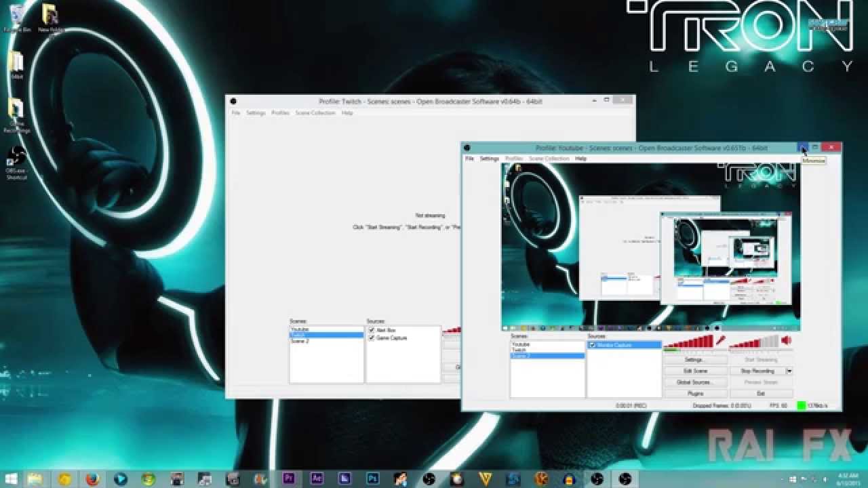The width and height of the screenshot is (868, 488).
Task: Toggle Alert Box source checkbox in Twitch window
Action: pos(372,330)
